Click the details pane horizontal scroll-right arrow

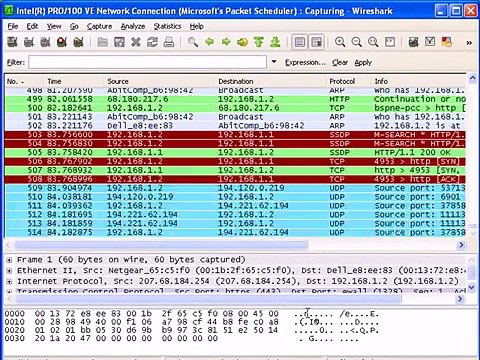(460, 299)
